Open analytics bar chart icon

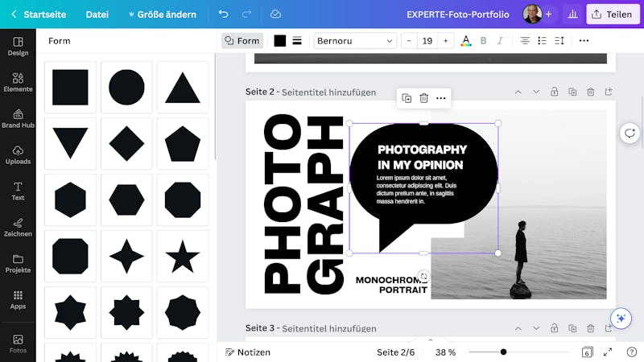[x=572, y=14]
